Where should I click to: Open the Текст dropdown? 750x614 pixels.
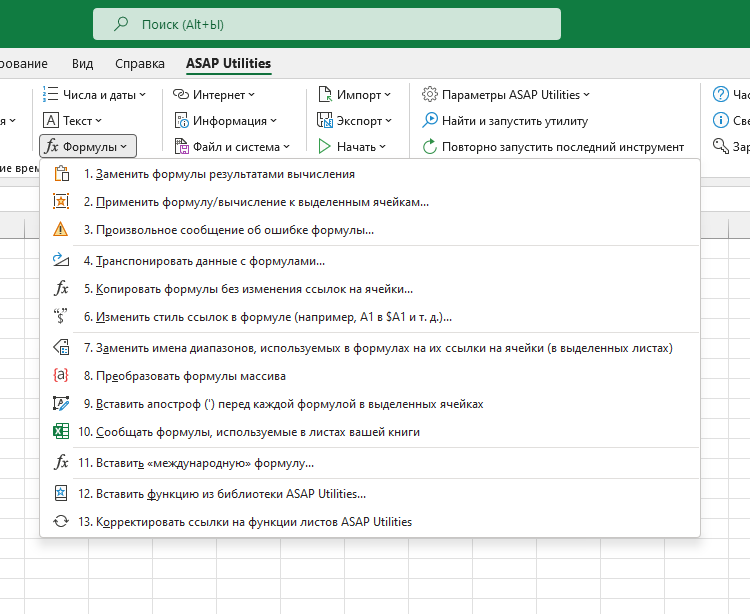click(72, 121)
